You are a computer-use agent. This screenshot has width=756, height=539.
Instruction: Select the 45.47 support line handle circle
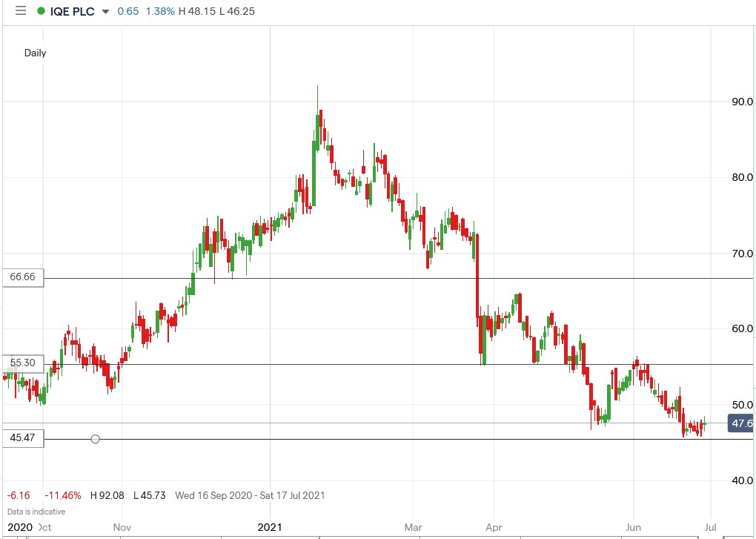95,439
